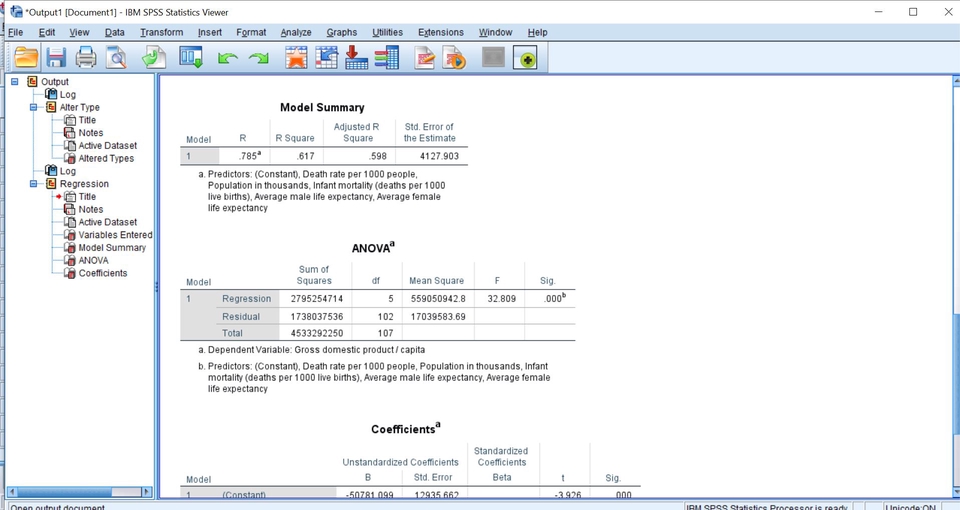Click the Go to Variable icon

(356, 58)
